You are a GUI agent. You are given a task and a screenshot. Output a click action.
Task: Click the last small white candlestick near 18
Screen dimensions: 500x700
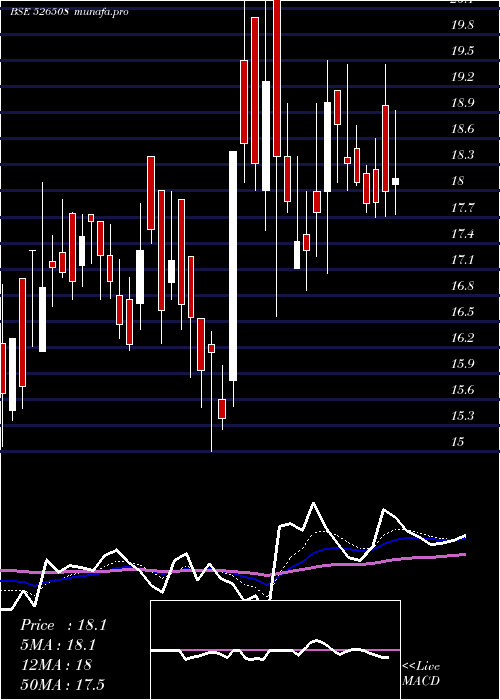(396, 181)
